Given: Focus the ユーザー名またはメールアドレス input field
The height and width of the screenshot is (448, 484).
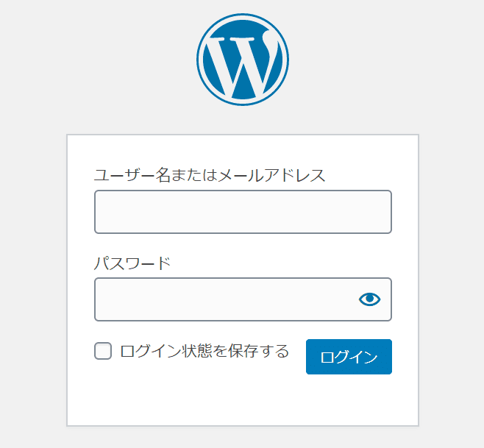Looking at the screenshot, I should 243,212.
